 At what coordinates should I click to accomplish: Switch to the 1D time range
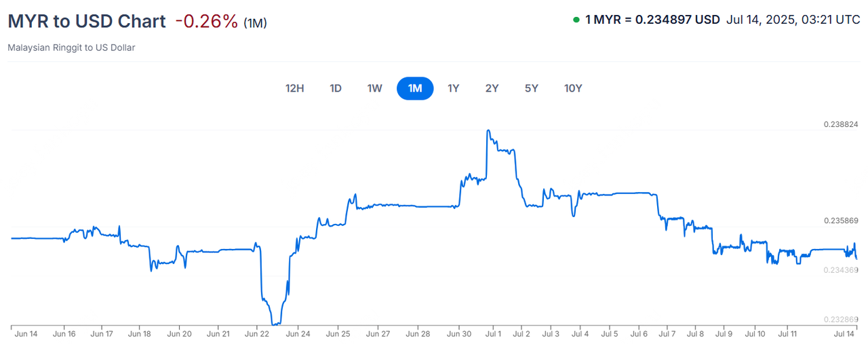(x=335, y=88)
